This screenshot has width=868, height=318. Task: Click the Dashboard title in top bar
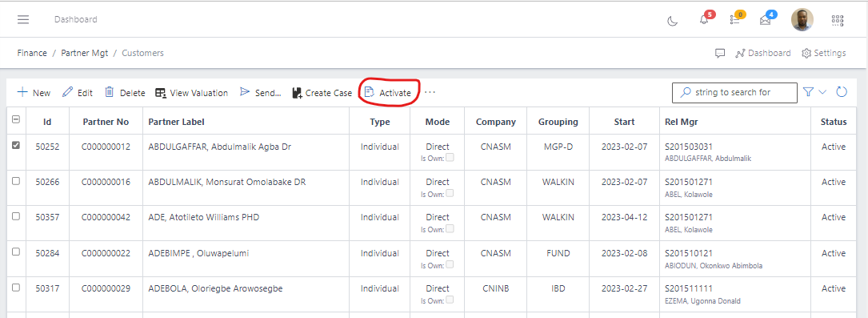[x=76, y=19]
